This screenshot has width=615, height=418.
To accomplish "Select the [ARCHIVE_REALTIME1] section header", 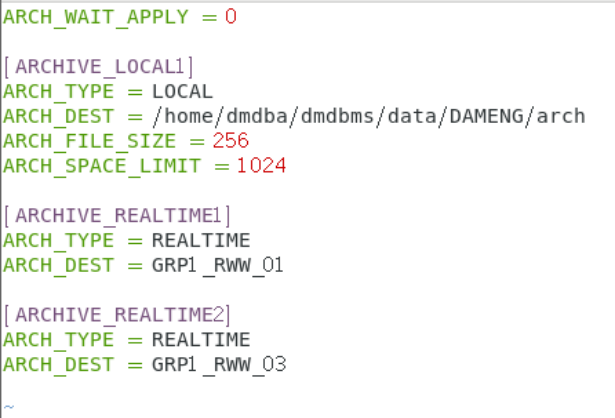I will (117, 216).
